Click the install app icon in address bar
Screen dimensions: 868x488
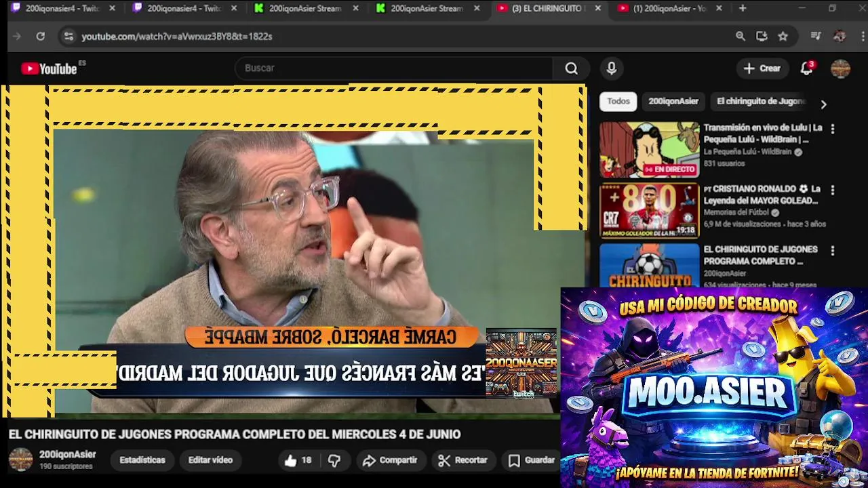pos(762,37)
